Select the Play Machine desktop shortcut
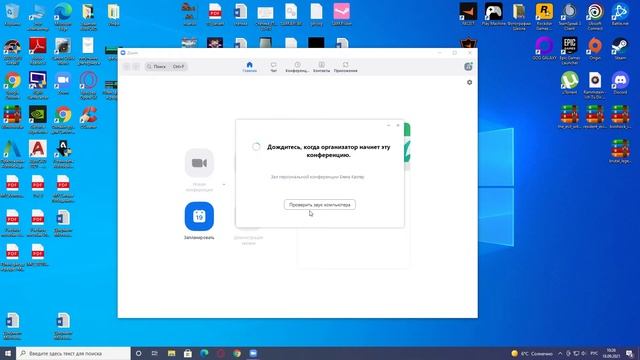The height and width of the screenshot is (360, 640). [x=493, y=14]
